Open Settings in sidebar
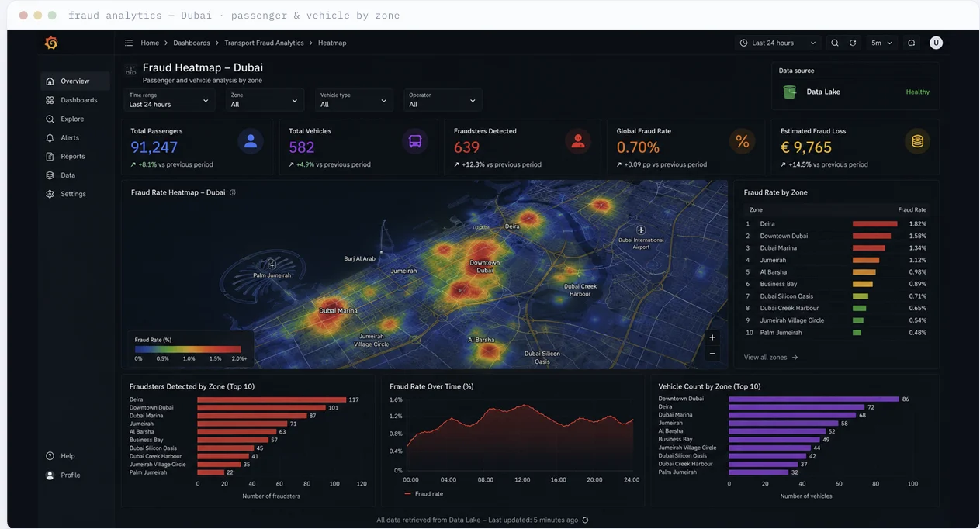The width and height of the screenshot is (980, 529). [x=75, y=194]
